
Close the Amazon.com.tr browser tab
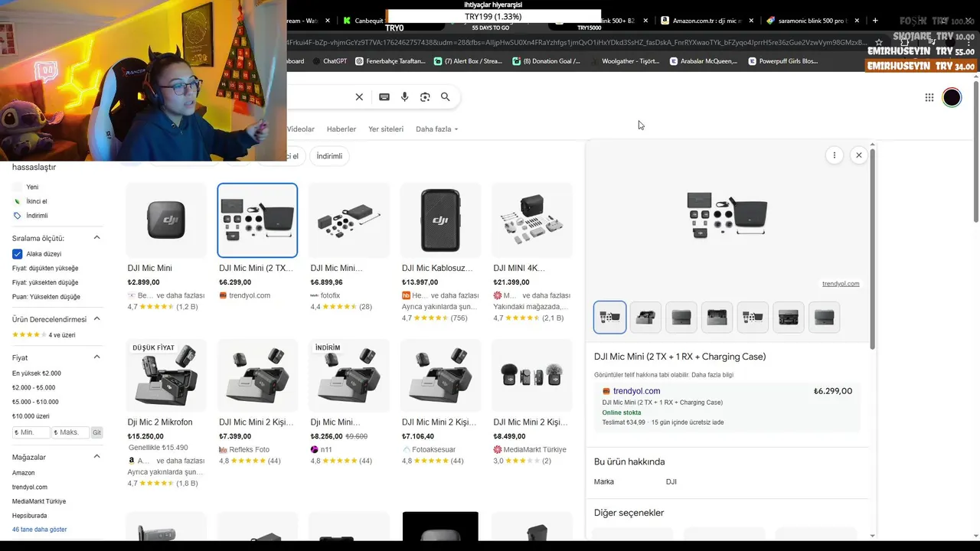pyautogui.click(x=751, y=21)
